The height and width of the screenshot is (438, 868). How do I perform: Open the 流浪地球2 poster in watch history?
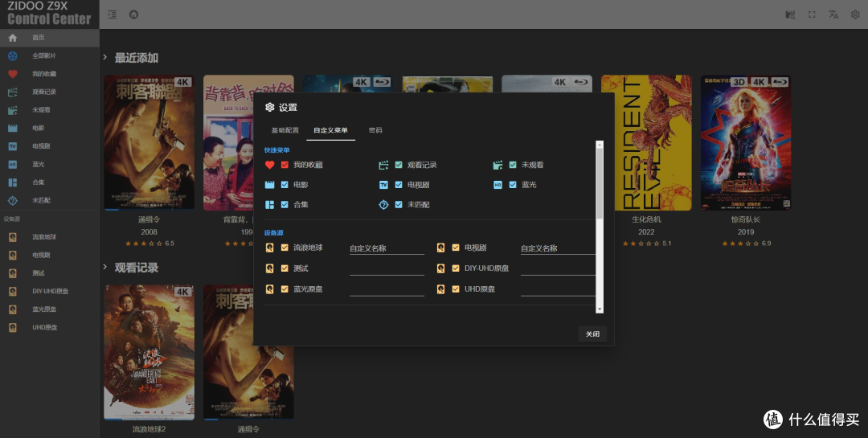(x=149, y=352)
